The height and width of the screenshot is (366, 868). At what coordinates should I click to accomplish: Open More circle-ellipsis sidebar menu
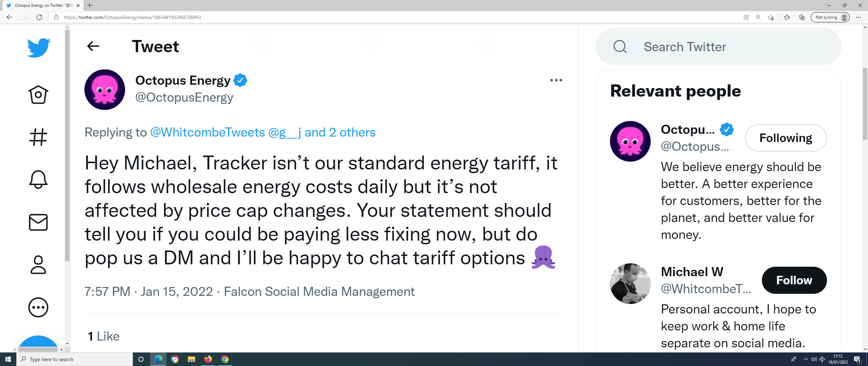coord(38,307)
